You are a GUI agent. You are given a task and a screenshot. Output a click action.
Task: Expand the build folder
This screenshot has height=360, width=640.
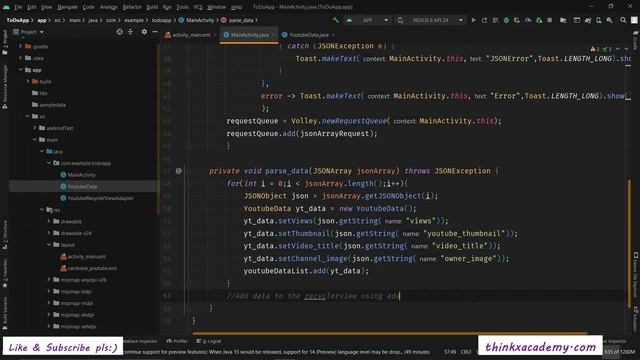click(x=28, y=81)
